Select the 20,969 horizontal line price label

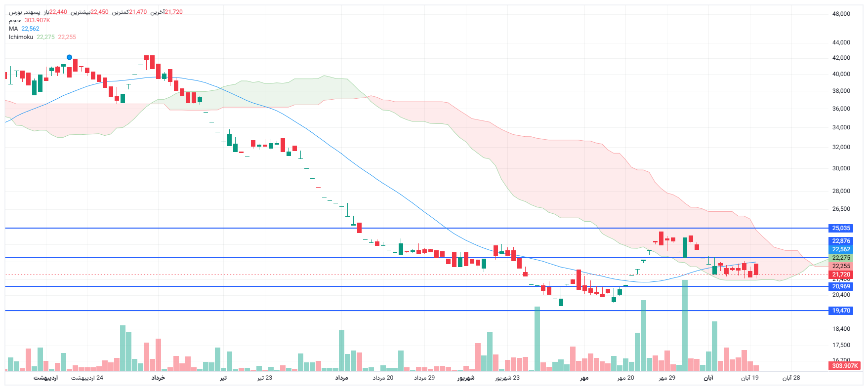[841, 286]
